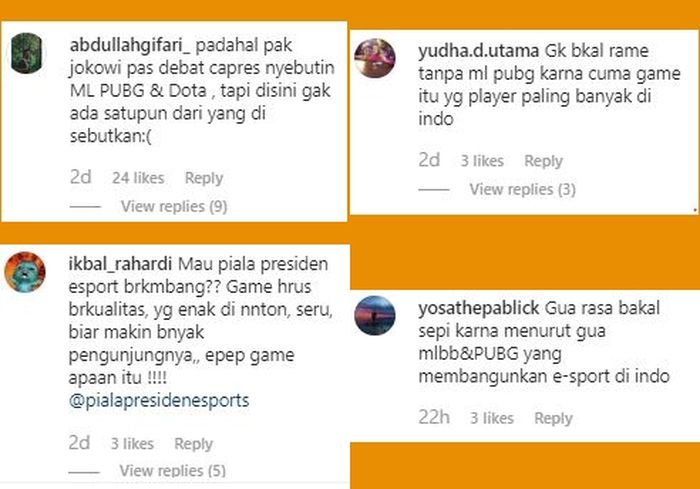Reply to ikbal_rahardi's comment
700x489 pixels.
(x=193, y=443)
